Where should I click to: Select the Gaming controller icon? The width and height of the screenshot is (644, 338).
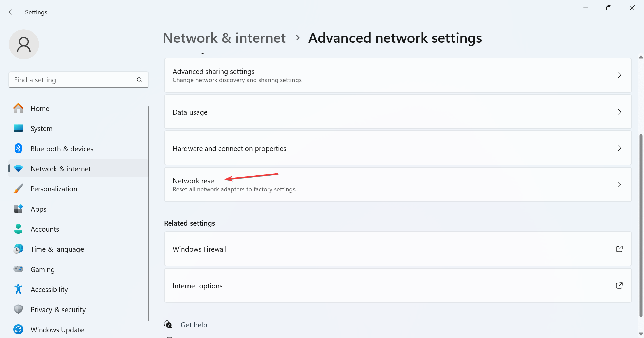coord(18,269)
